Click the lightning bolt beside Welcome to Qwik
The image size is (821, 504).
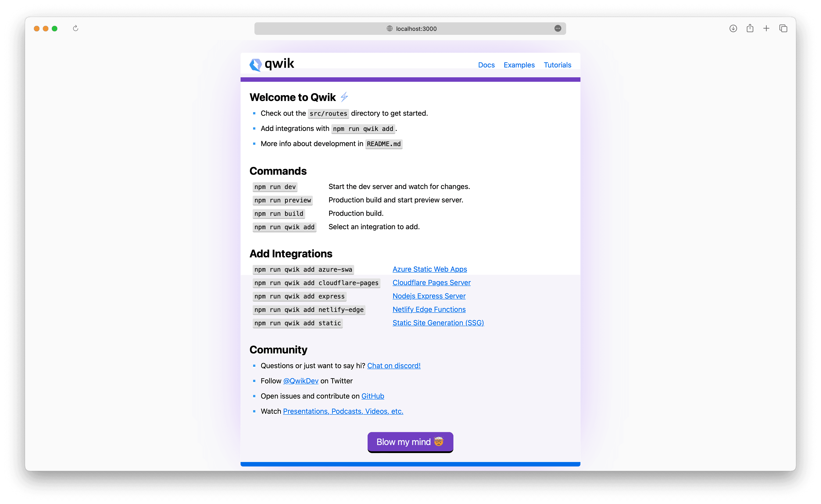[x=344, y=97]
